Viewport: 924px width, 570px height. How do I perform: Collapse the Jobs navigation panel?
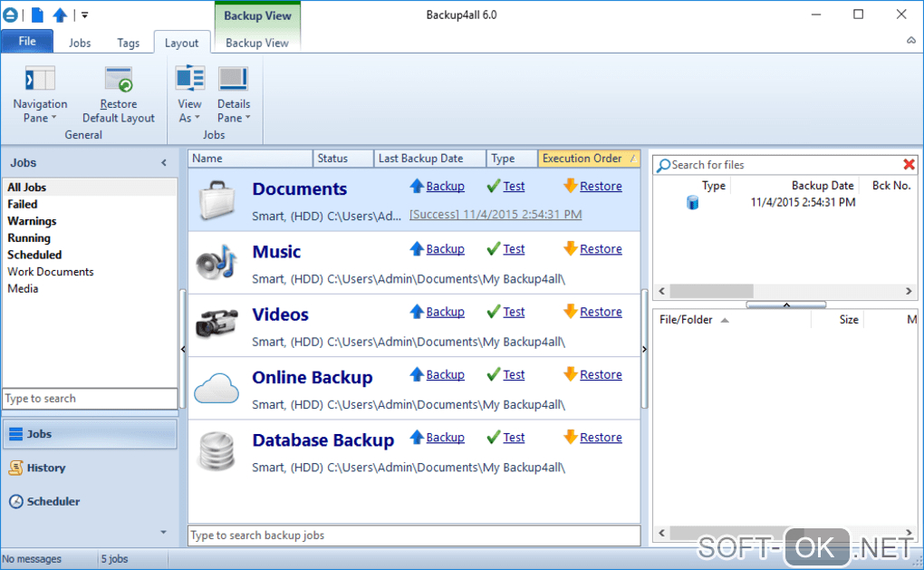point(164,163)
